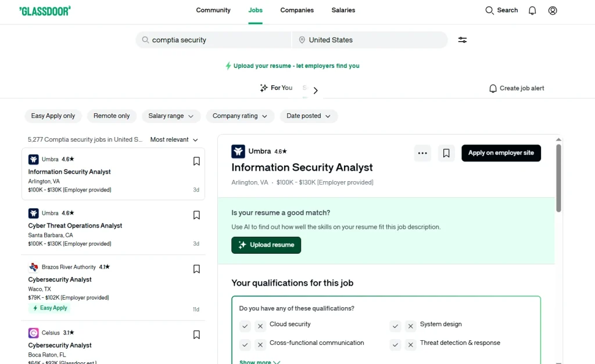
Task: Open the Company rating dropdown
Action: pyautogui.click(x=240, y=116)
